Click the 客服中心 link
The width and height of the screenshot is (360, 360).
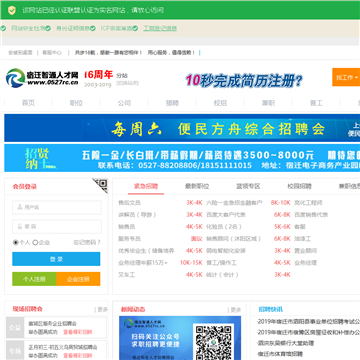coord(52,53)
